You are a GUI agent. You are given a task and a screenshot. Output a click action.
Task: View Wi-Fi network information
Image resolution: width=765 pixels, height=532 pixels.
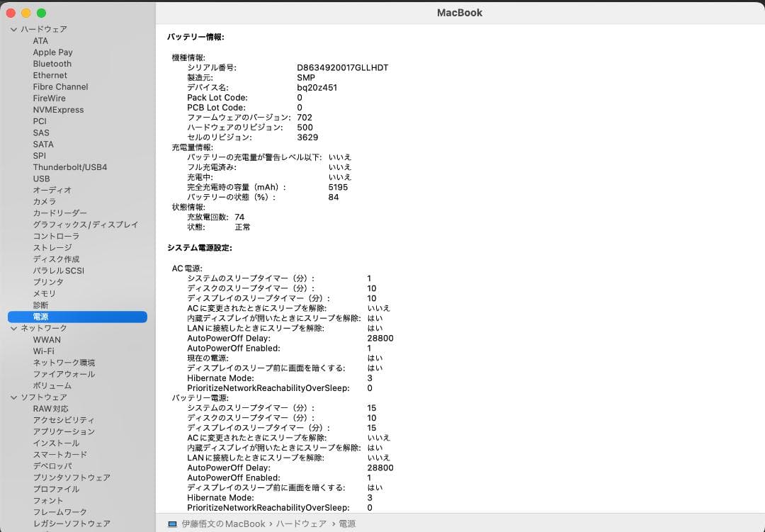coord(42,351)
